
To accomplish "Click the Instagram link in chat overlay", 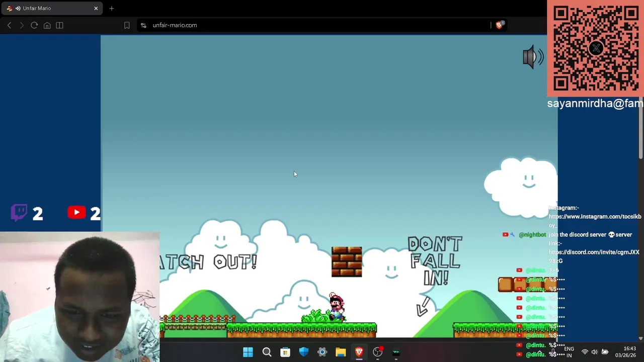I will [595, 221].
